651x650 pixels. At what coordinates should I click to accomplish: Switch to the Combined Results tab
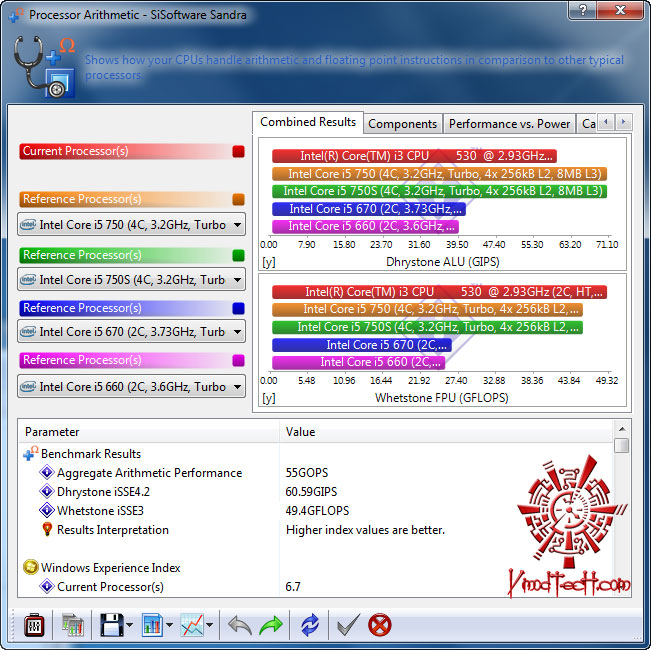point(308,122)
